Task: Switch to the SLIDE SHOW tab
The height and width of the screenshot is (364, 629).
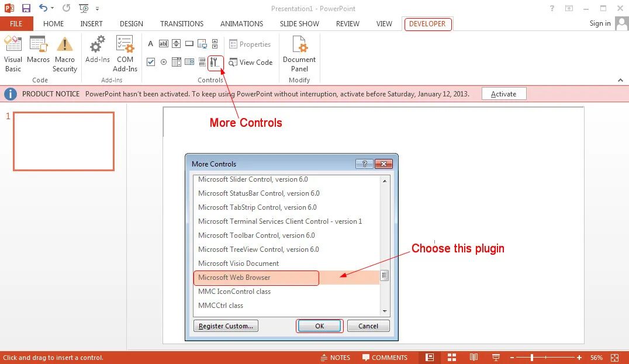Action: 299,23
